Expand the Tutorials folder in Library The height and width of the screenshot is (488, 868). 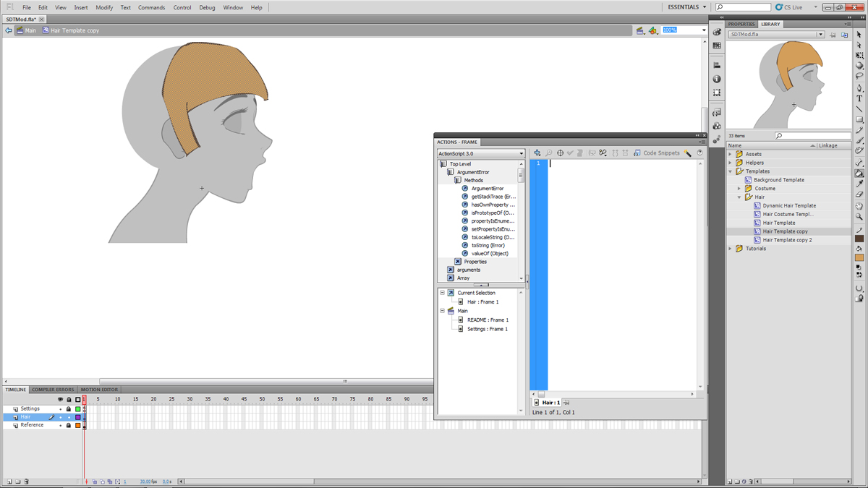[x=731, y=249]
